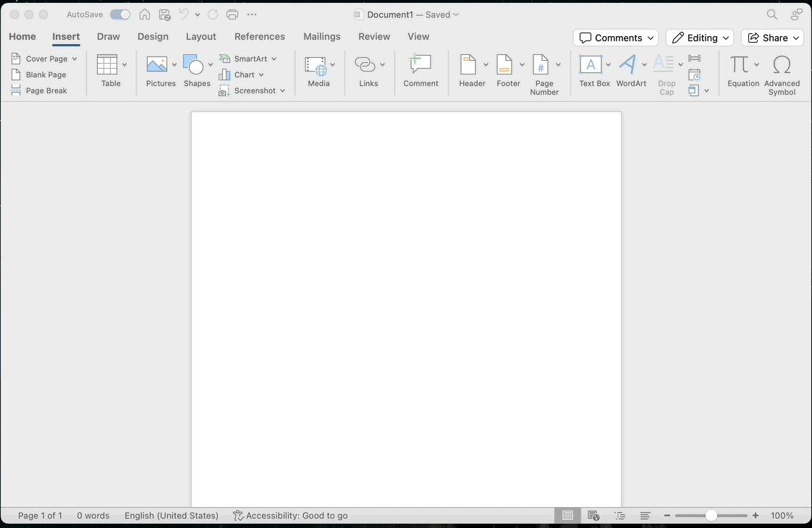Expand the Text Box dropdown arrow

point(608,64)
